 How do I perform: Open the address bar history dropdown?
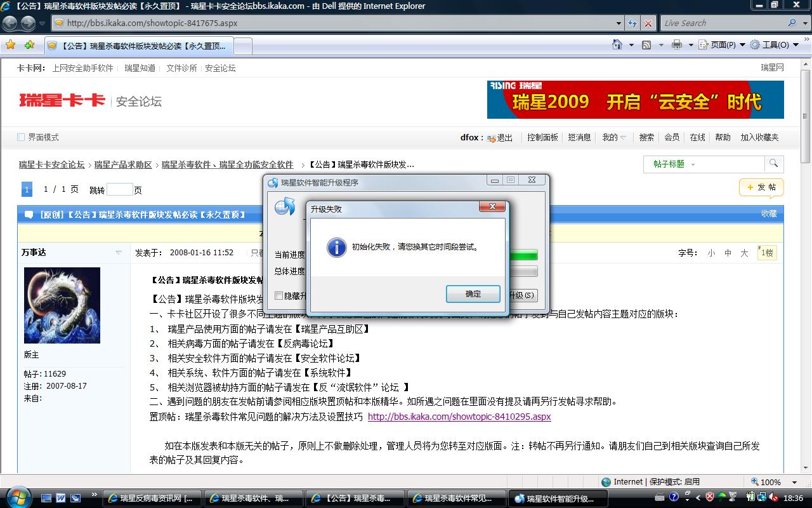619,23
